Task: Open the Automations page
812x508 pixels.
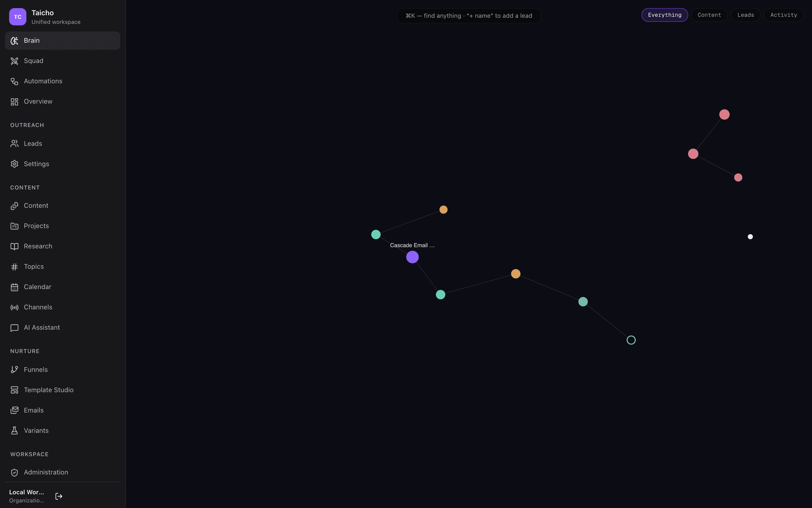Action: (63, 81)
